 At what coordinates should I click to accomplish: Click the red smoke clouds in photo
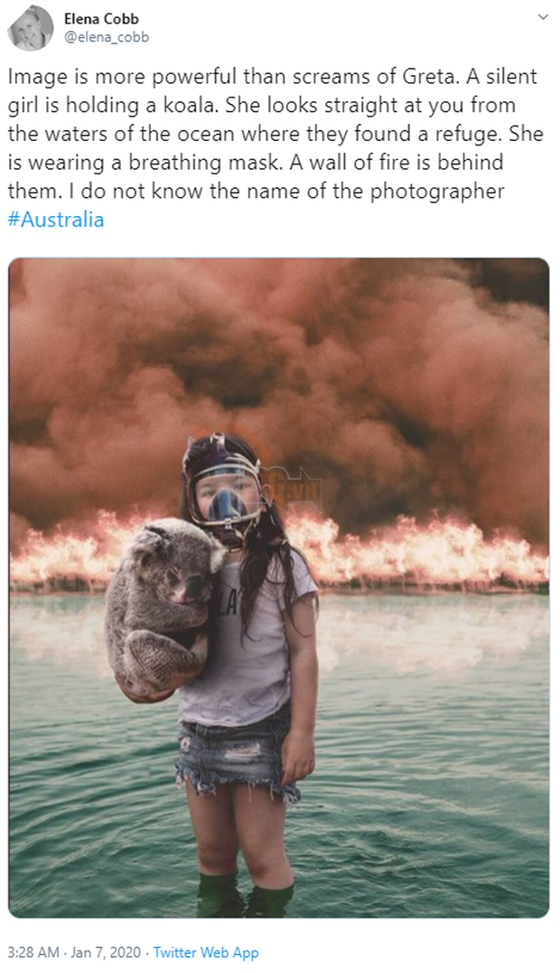click(x=279, y=372)
